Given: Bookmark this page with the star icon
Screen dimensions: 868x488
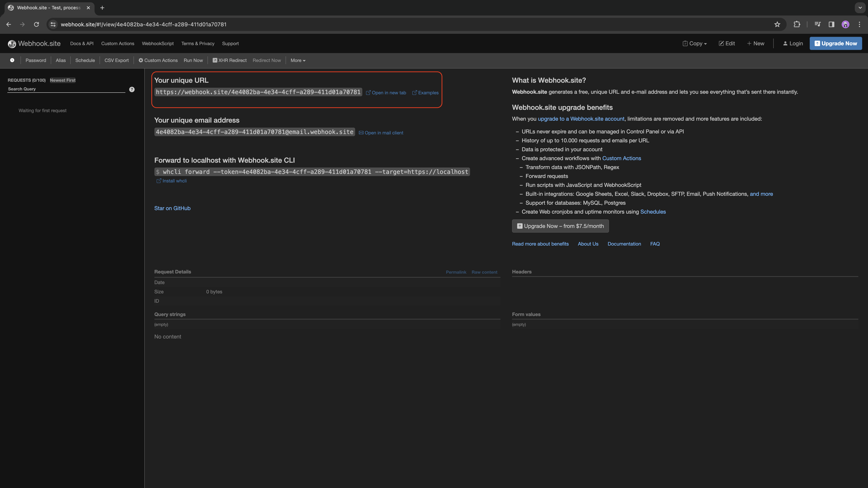Looking at the screenshot, I should coord(777,24).
